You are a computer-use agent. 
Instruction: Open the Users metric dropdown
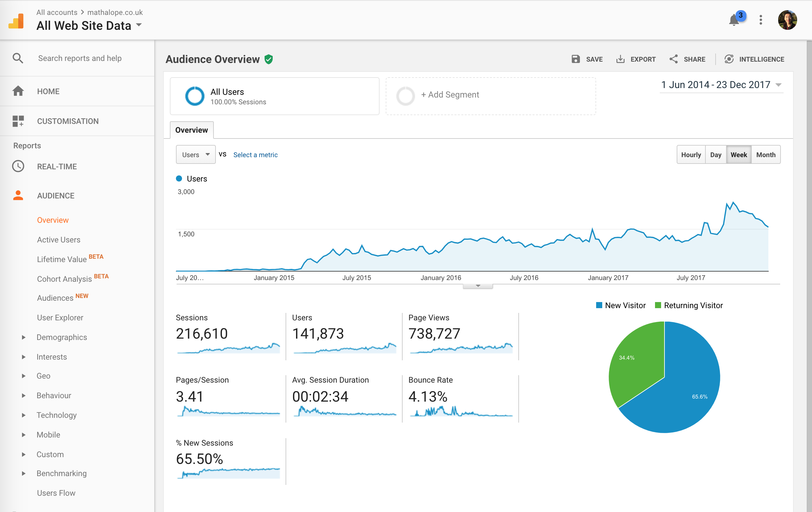tap(196, 155)
